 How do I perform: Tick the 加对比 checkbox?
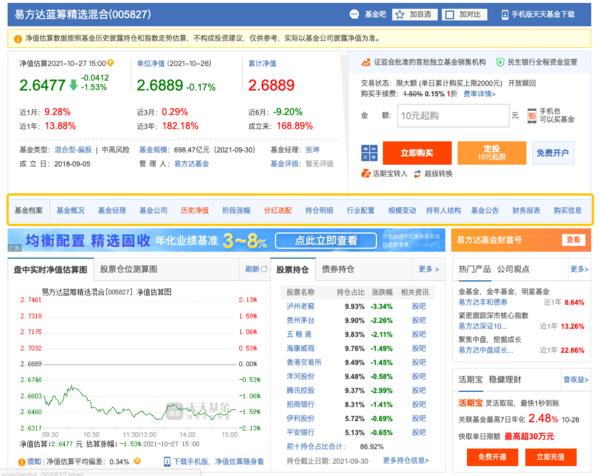coord(450,15)
